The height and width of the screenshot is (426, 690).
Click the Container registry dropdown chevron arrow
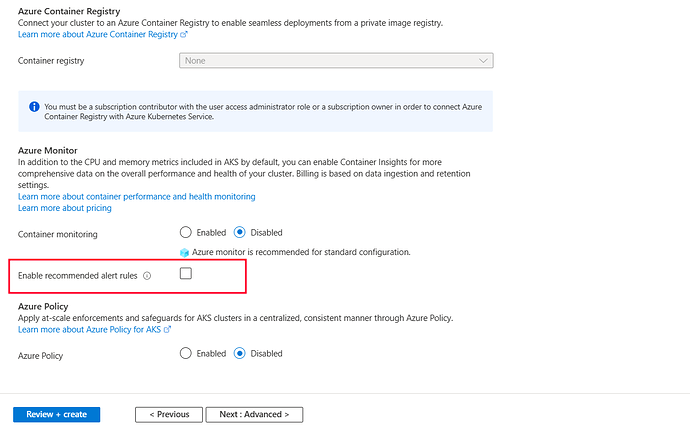click(484, 60)
